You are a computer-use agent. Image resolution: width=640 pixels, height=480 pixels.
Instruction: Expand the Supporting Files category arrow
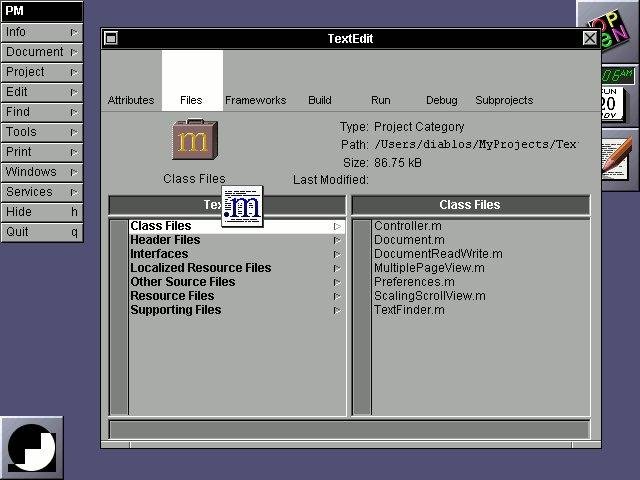(x=337, y=310)
